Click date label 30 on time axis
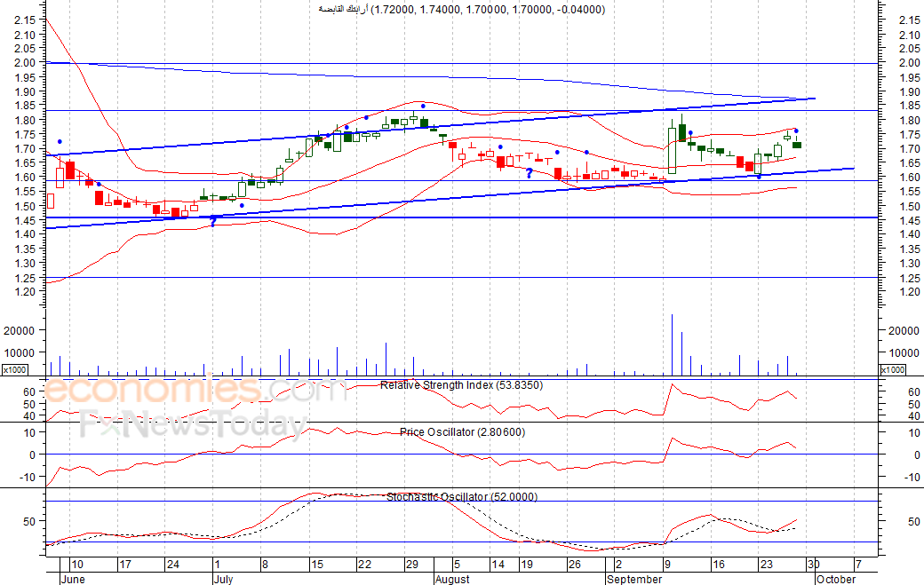The image size is (924, 585). (813, 565)
